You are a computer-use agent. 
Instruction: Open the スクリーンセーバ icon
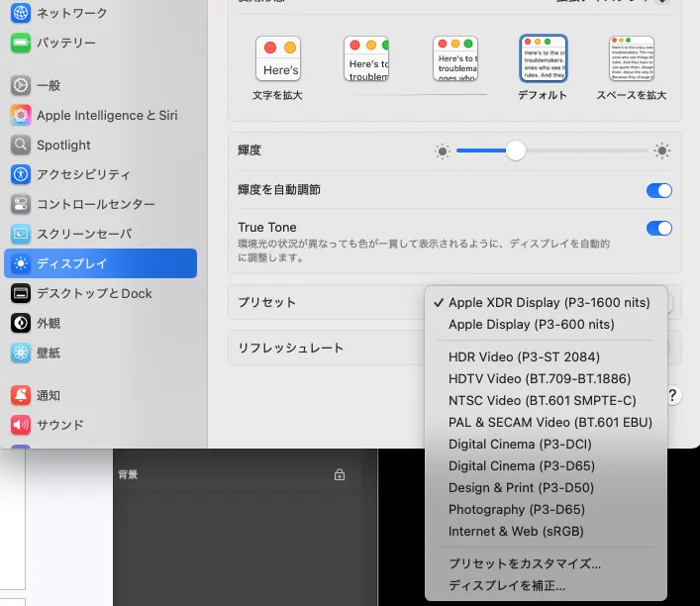click(21, 234)
